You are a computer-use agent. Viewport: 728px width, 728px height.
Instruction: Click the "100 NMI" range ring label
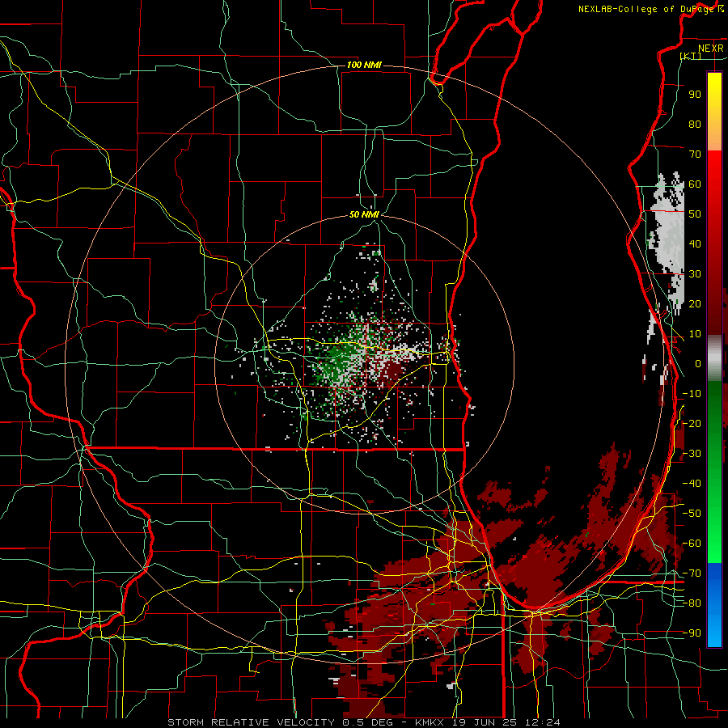click(x=364, y=65)
